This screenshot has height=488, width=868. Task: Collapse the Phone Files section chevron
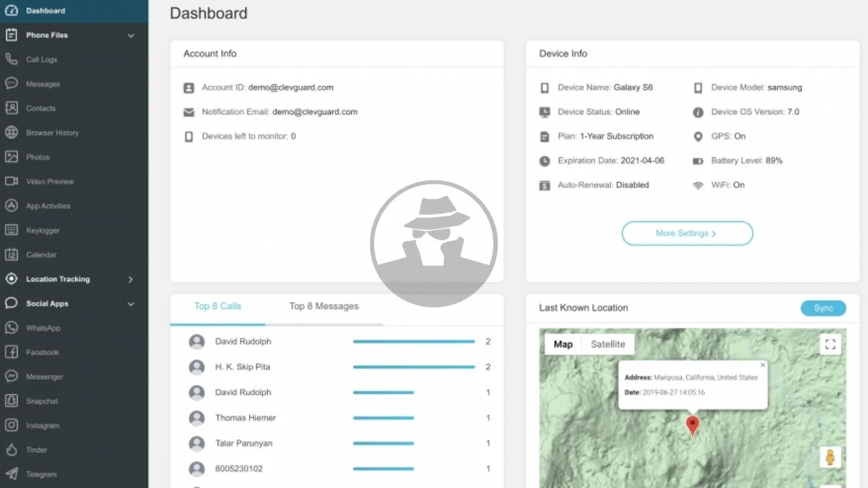(x=131, y=35)
